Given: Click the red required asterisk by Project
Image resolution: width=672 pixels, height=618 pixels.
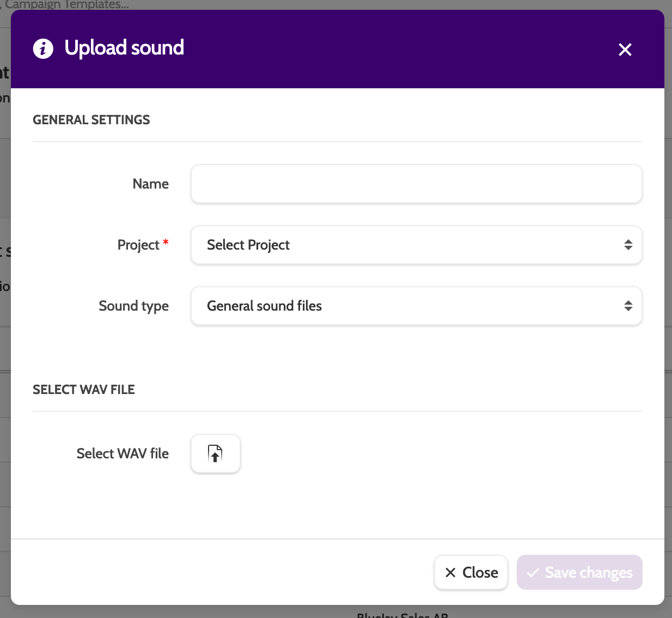Looking at the screenshot, I should (x=166, y=243).
